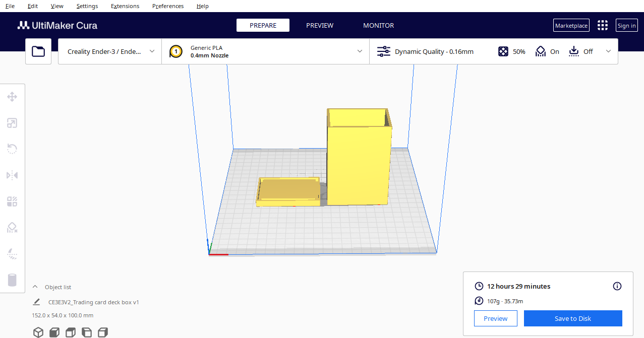Switch to the PREVIEW stage tab
The image size is (644, 338).
[320, 25]
